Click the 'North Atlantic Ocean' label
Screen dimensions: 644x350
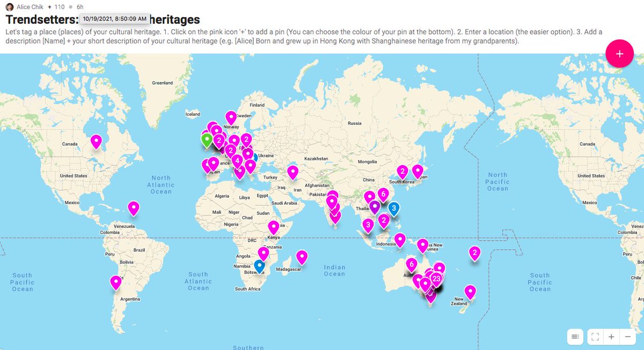pyautogui.click(x=161, y=184)
